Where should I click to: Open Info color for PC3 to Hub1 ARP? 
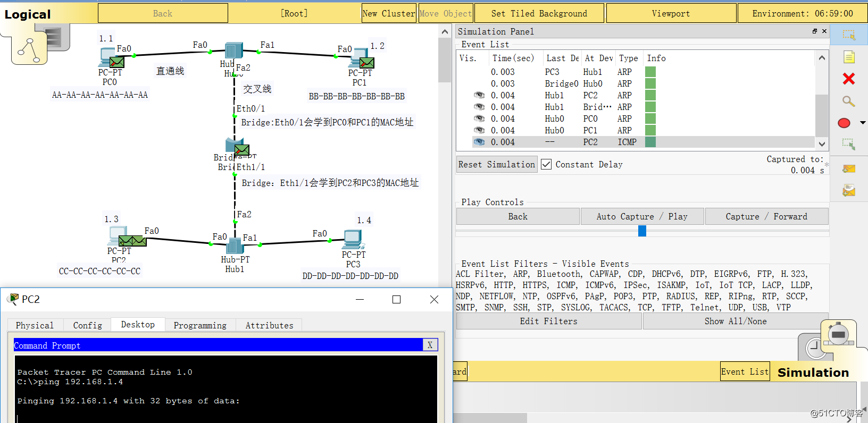point(650,72)
